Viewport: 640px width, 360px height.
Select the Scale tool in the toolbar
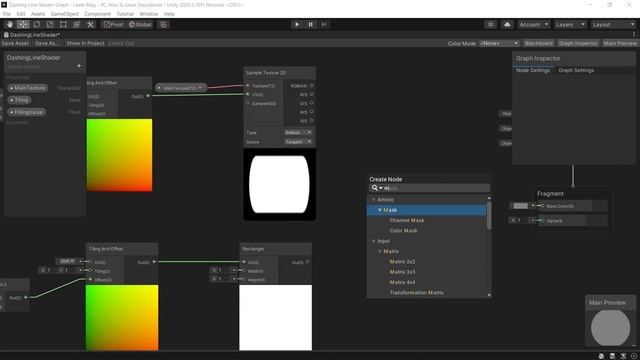[x=50, y=24]
